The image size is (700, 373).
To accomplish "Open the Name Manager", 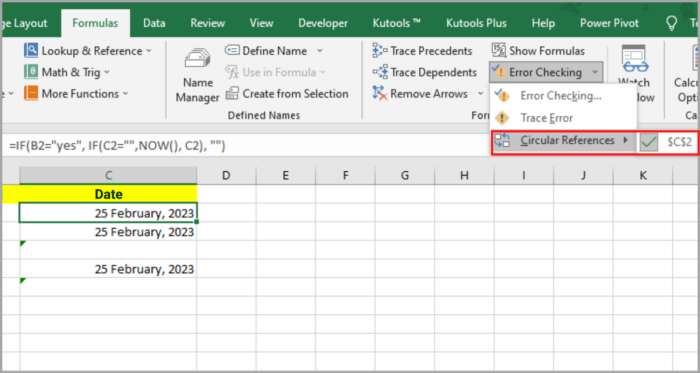I will 197,75.
